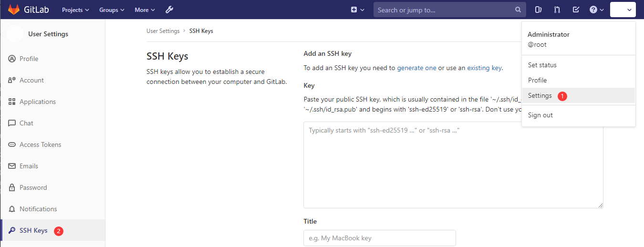This screenshot has width=644, height=247.
Task: Click the Notifications bell icon
Action: (12, 209)
